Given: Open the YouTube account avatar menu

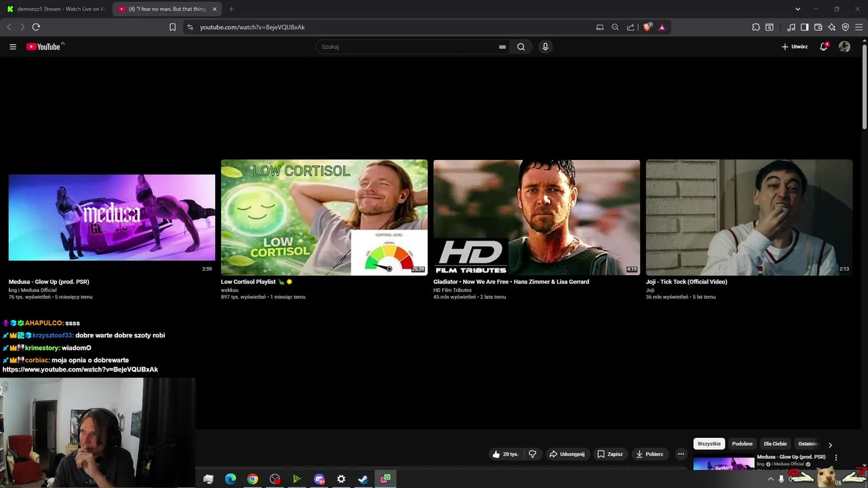Looking at the screenshot, I should pyautogui.click(x=844, y=47).
